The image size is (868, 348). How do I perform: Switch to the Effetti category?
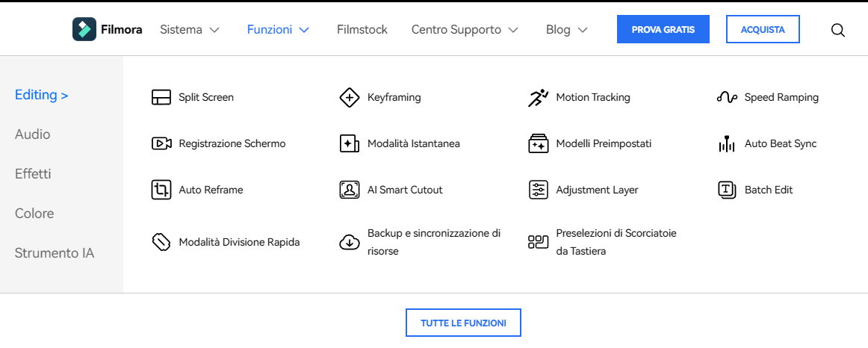33,174
